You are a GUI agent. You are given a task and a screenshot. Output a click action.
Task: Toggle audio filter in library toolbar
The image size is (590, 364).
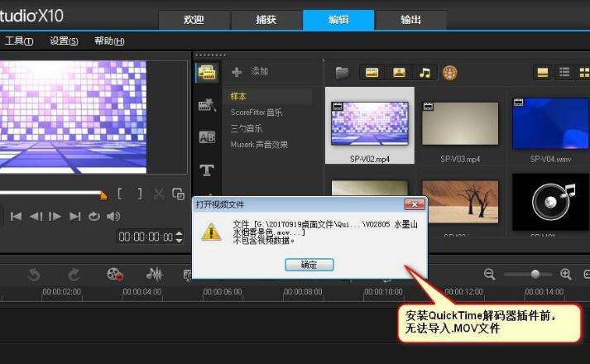pyautogui.click(x=425, y=72)
